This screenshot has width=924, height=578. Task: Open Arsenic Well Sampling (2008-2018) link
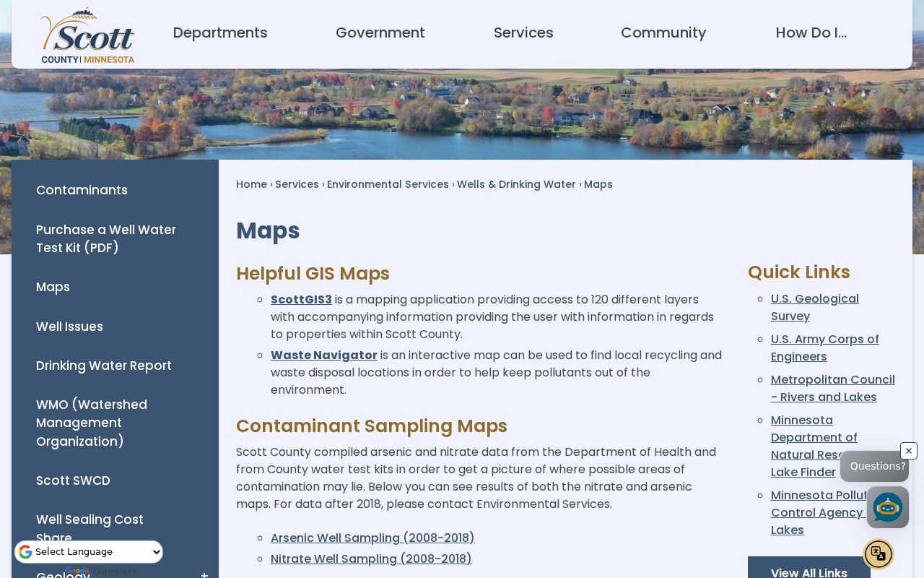[x=372, y=538]
